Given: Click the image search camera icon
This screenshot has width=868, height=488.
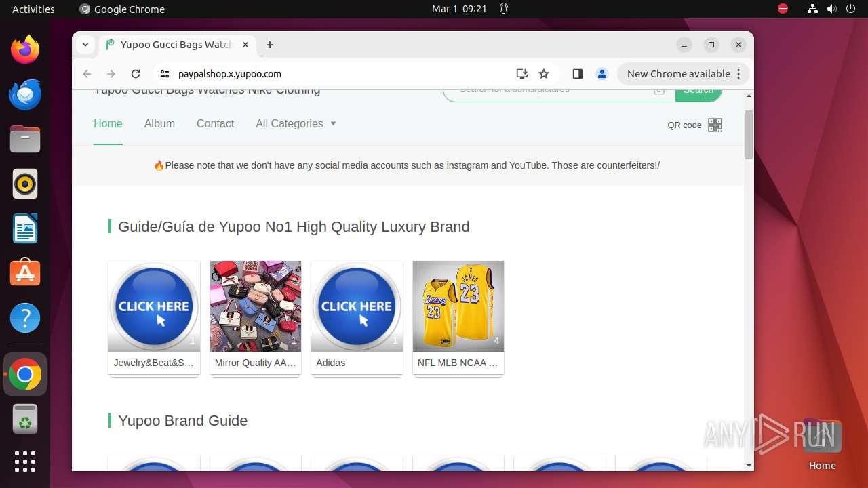Looking at the screenshot, I should (x=659, y=90).
